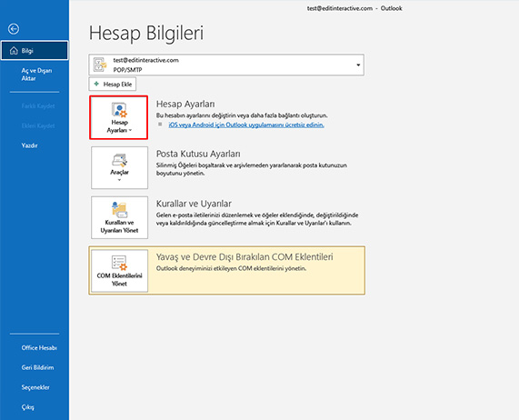Open Geri Bildirim in the sidebar

pos(37,367)
